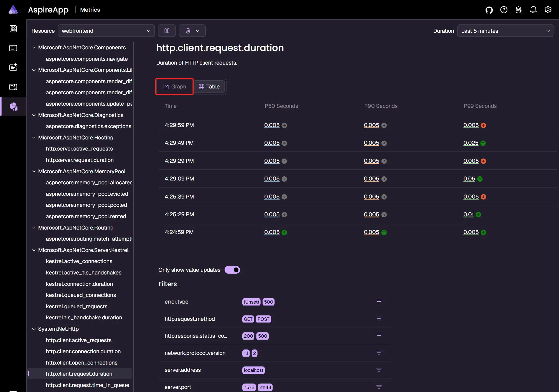Click the localhost server.address tag

pos(253,370)
